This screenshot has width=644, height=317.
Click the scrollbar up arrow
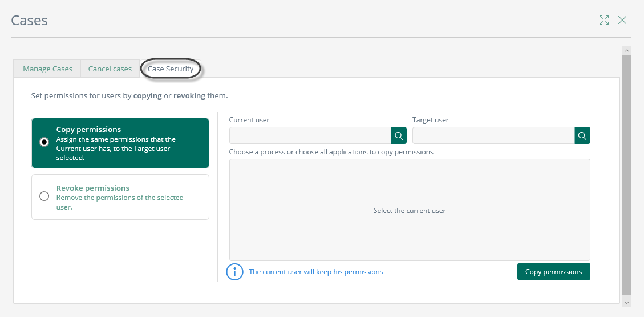click(627, 51)
